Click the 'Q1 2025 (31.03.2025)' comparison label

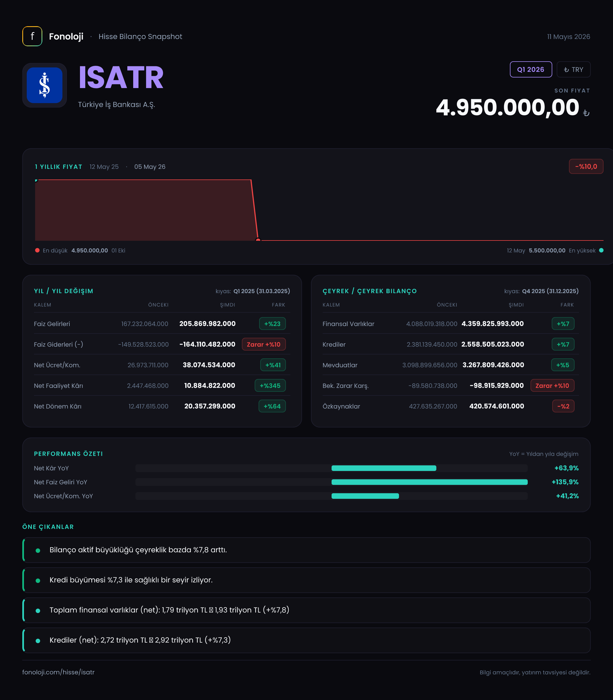tap(262, 291)
